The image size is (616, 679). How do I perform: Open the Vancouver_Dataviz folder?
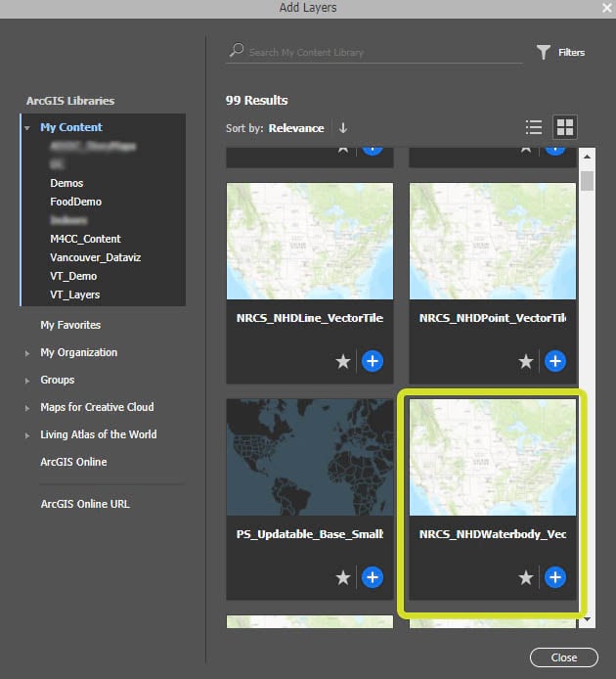[95, 257]
